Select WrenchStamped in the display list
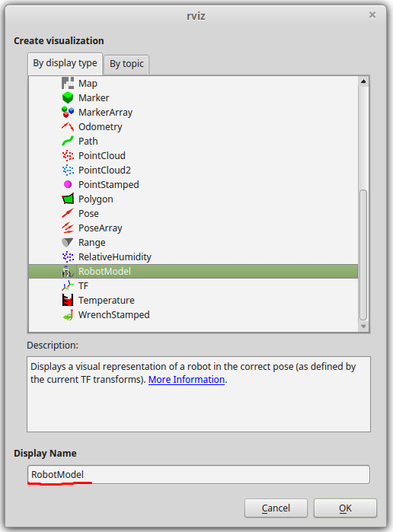 point(113,315)
